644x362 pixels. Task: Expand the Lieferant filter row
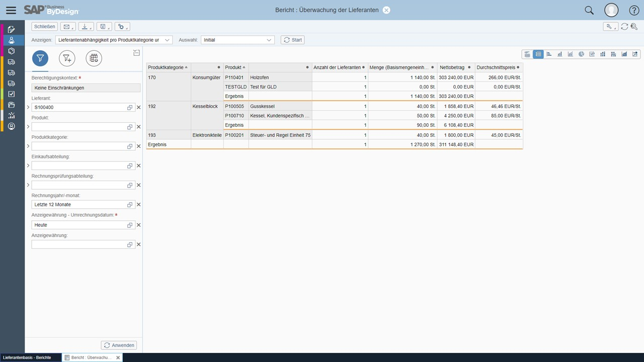coord(28,108)
